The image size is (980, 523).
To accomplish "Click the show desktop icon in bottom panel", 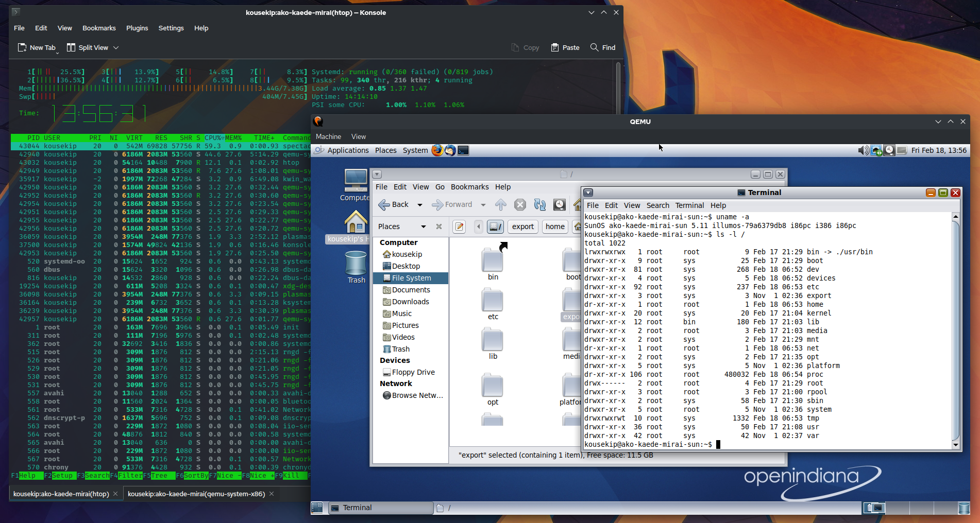I will (317, 508).
